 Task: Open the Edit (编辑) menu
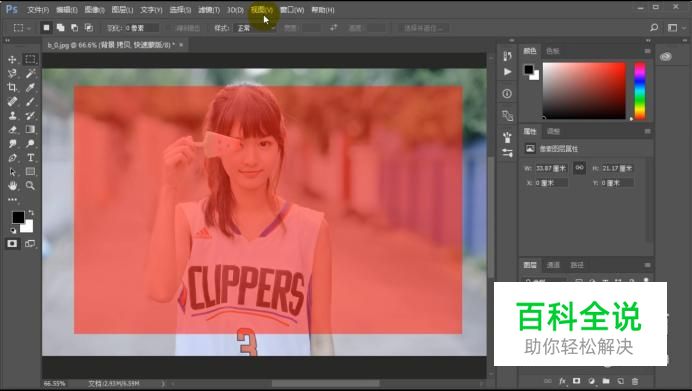67,10
